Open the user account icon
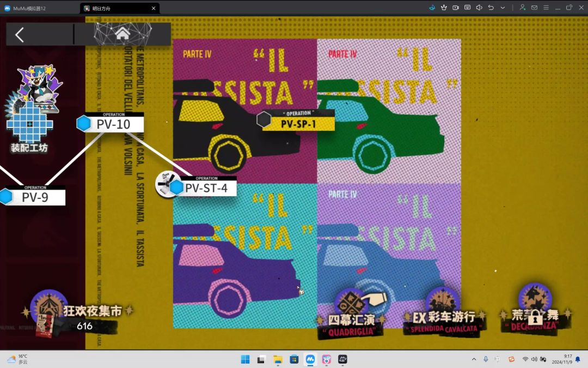 (522, 8)
